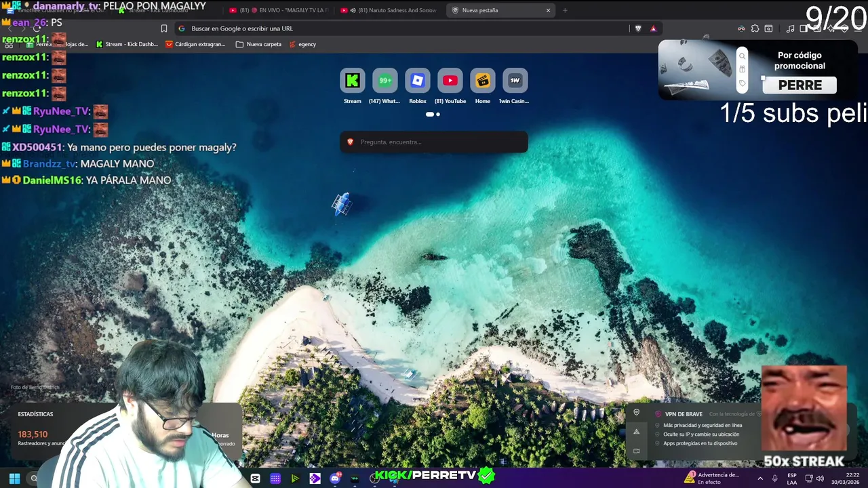
Task: Open Discord from the taskbar
Action: [335, 479]
